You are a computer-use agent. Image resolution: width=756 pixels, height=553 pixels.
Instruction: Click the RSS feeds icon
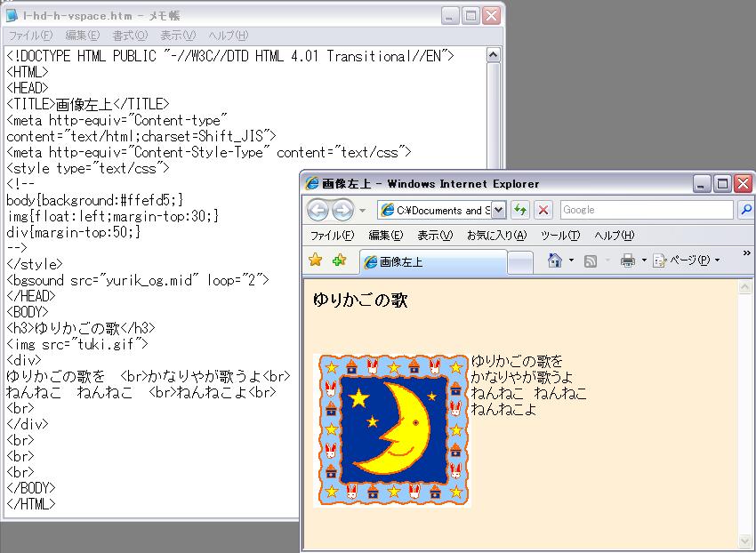591,260
